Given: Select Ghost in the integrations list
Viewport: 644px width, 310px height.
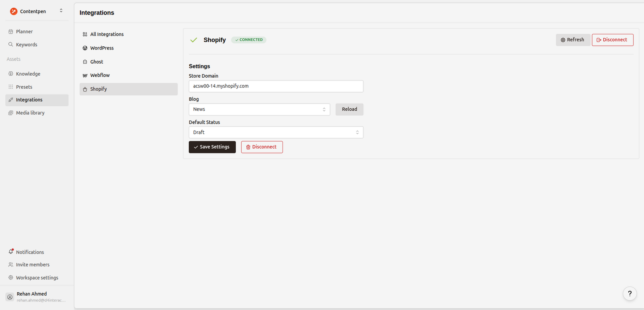Looking at the screenshot, I should click(x=97, y=62).
